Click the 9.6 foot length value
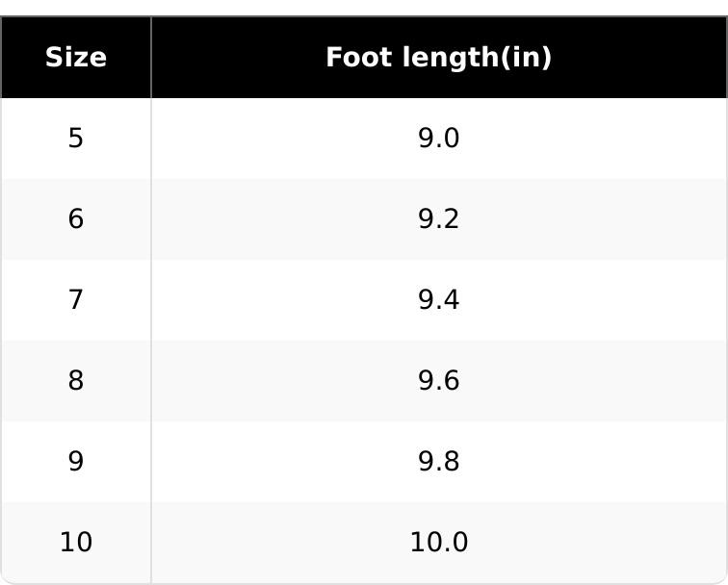 [x=439, y=380]
